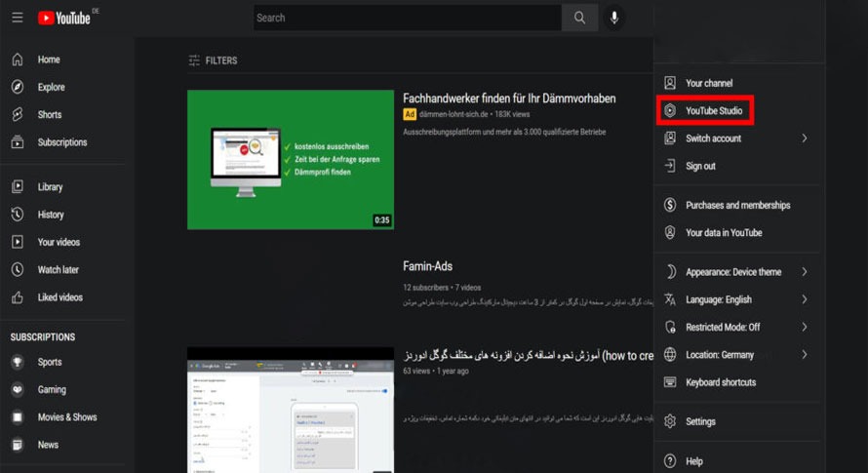Expand Language: English options
Screen dimensions: 868x473
(736, 299)
